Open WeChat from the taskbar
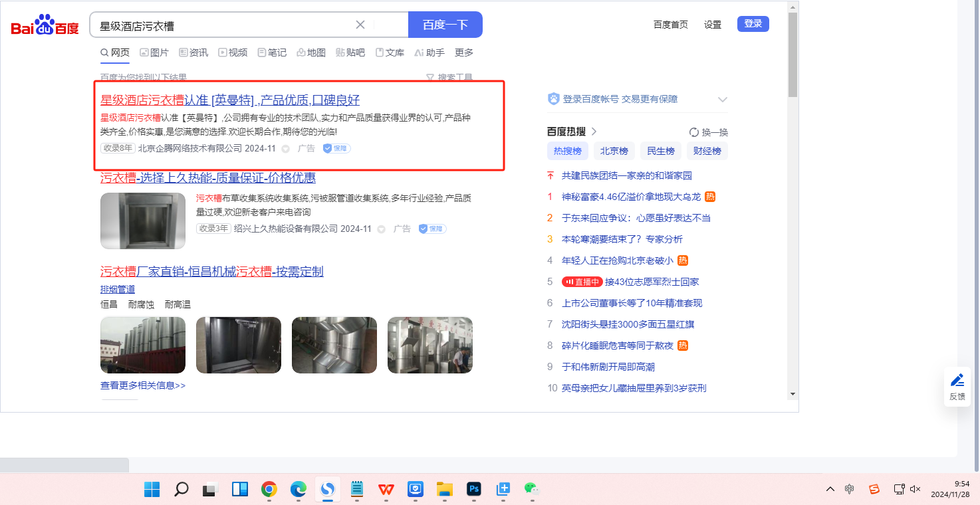 click(532, 489)
